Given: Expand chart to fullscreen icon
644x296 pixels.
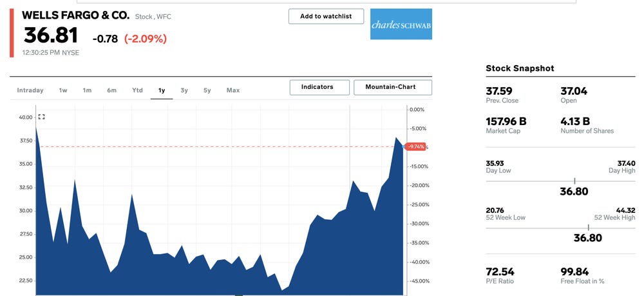Looking at the screenshot, I should pyautogui.click(x=41, y=117).
